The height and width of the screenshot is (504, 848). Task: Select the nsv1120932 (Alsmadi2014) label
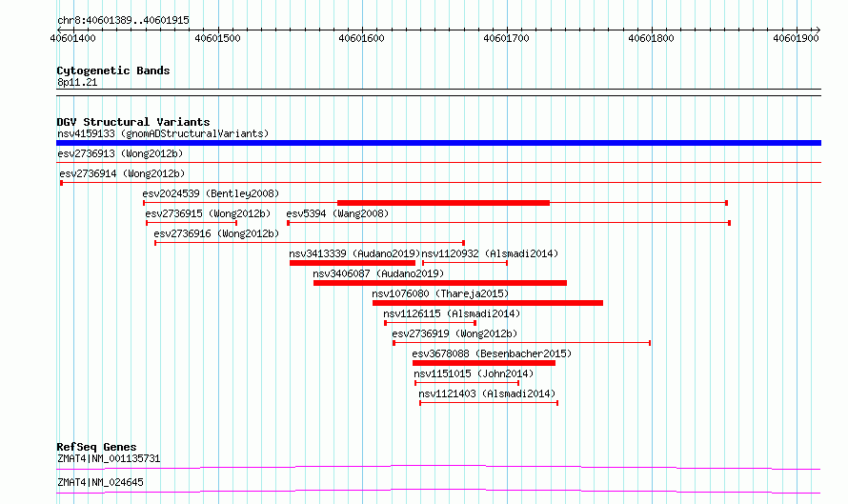click(x=490, y=253)
